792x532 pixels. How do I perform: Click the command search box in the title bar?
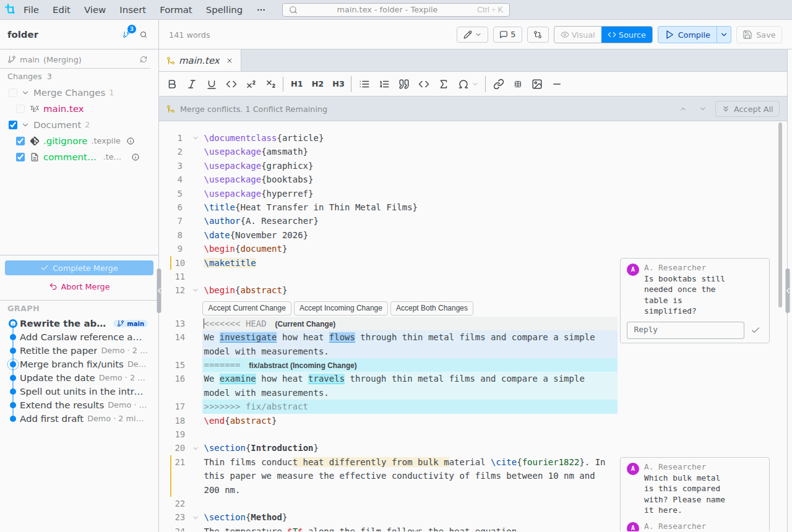[396, 10]
